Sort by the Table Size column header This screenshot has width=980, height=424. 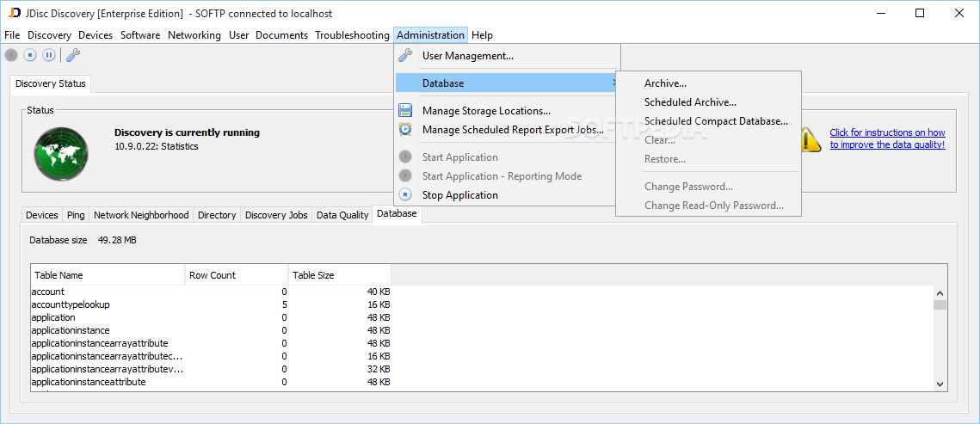[x=340, y=274]
